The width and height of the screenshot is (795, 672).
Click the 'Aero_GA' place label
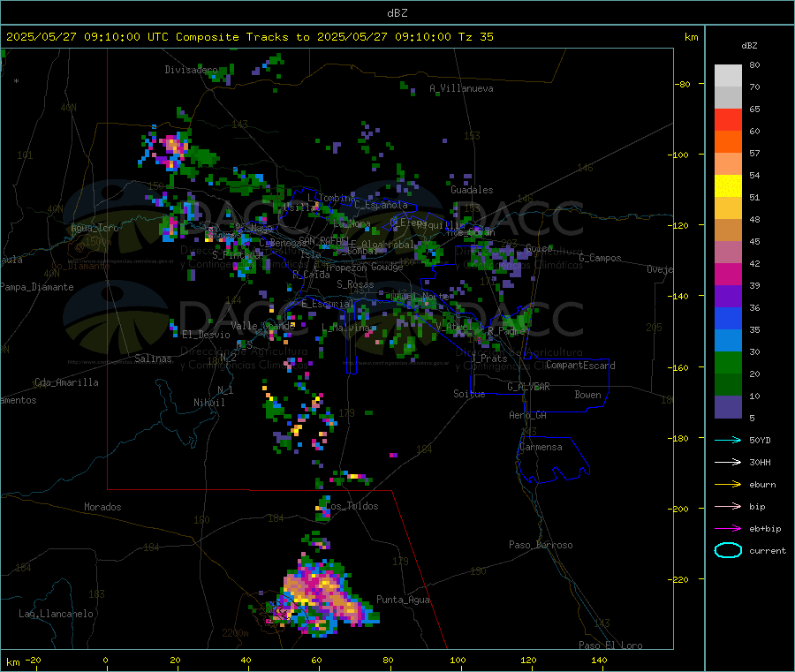pyautogui.click(x=528, y=415)
